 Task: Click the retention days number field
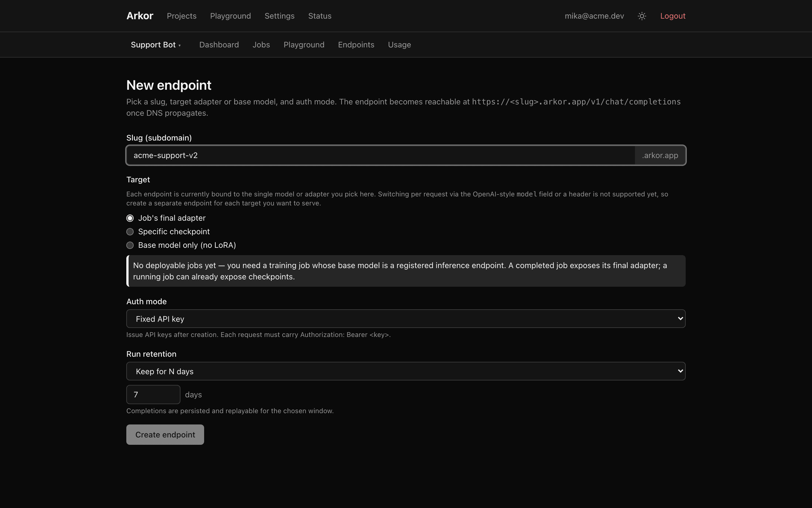(x=153, y=395)
